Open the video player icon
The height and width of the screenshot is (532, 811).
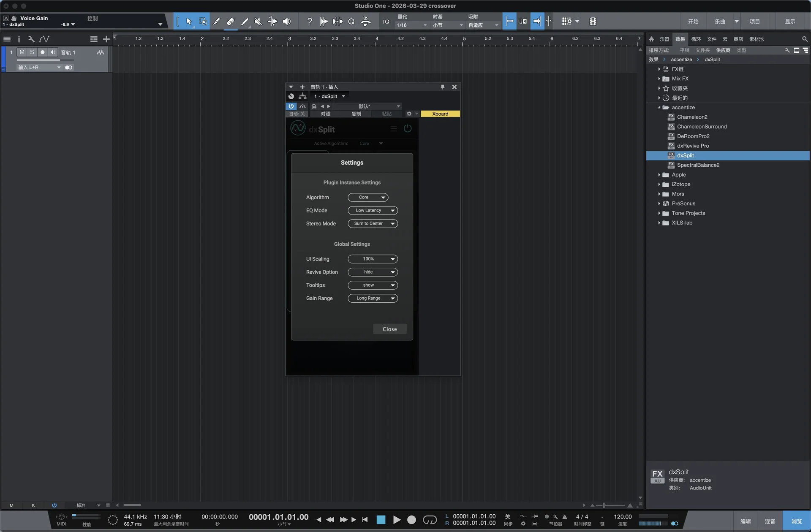(x=593, y=22)
